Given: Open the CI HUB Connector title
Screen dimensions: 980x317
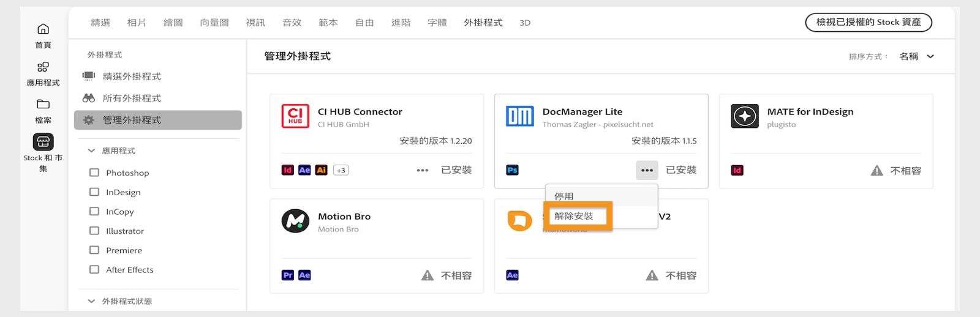Looking at the screenshot, I should click(360, 111).
